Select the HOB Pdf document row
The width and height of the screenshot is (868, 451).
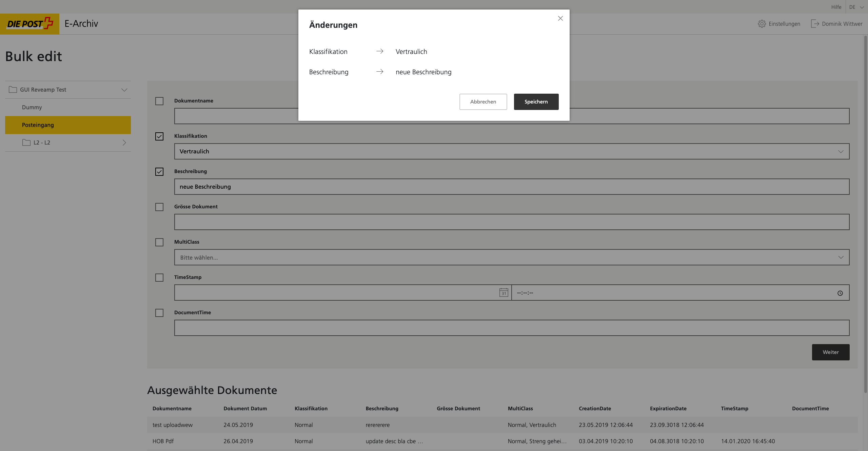pos(502,441)
